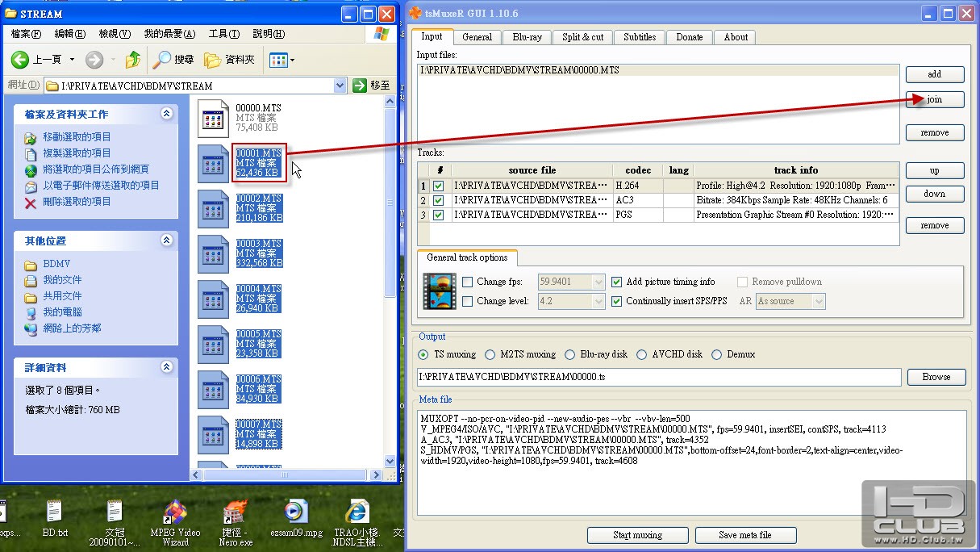Click the Up folder icon in toolbar

coord(133,60)
